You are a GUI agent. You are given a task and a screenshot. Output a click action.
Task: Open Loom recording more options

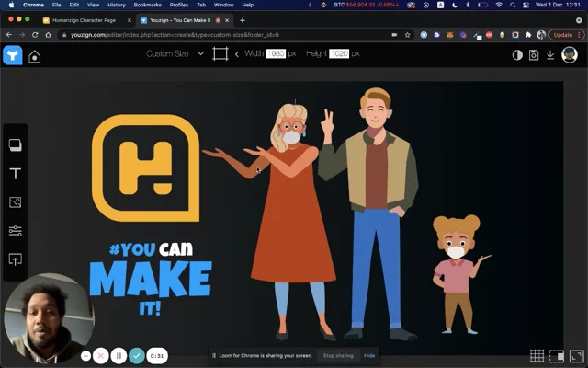[85, 356]
